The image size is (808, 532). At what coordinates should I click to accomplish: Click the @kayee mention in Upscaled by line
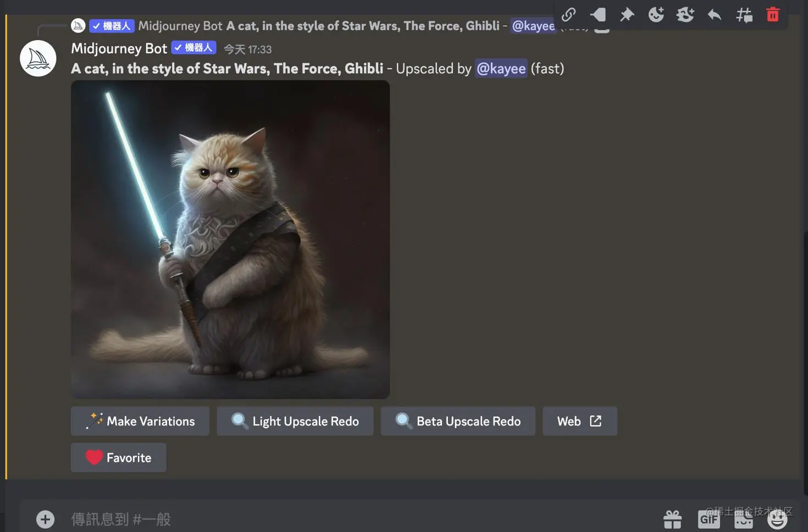501,69
